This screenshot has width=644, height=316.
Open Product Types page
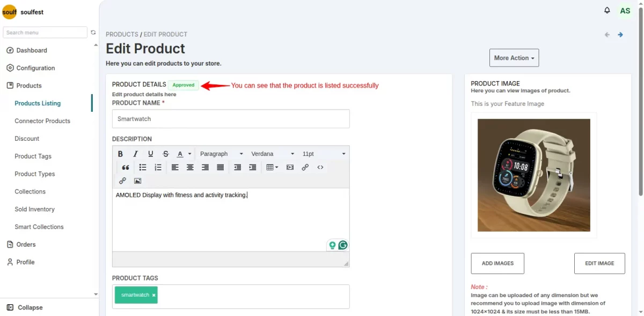coord(35,174)
